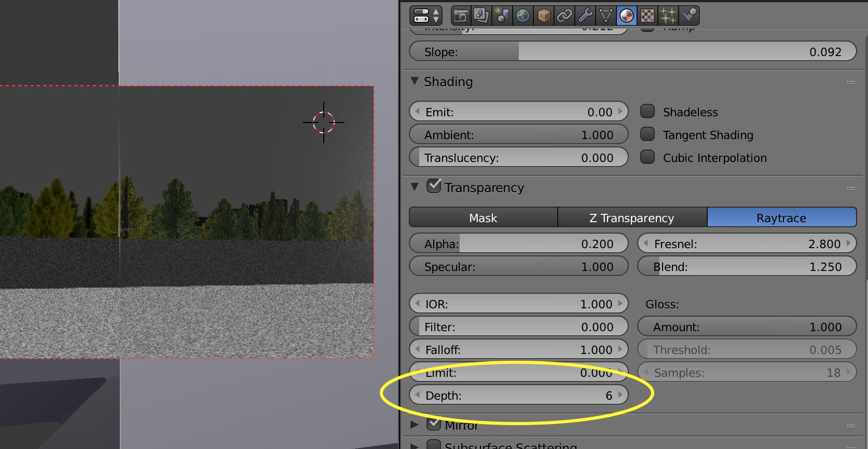
Task: Open the Scene properties tab
Action: tap(502, 16)
